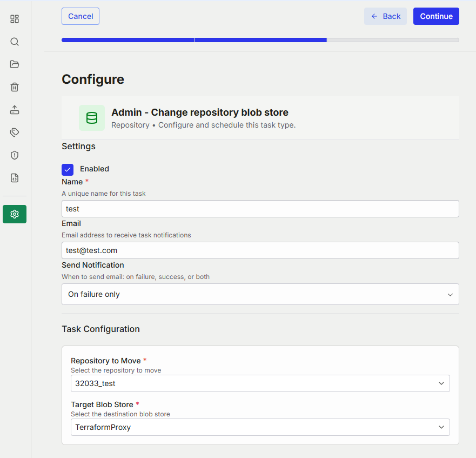Open the Search icon in sidebar
Image resolution: width=476 pixels, height=458 pixels.
point(15,42)
